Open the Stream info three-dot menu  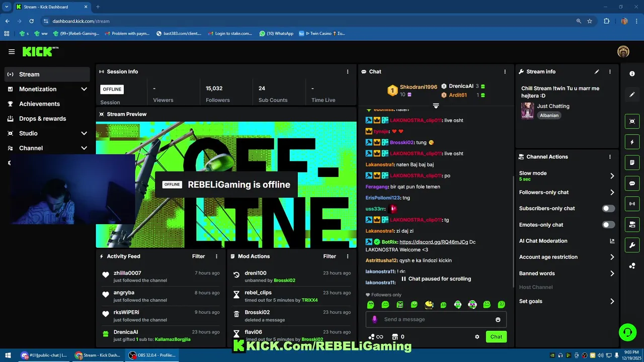click(x=610, y=71)
